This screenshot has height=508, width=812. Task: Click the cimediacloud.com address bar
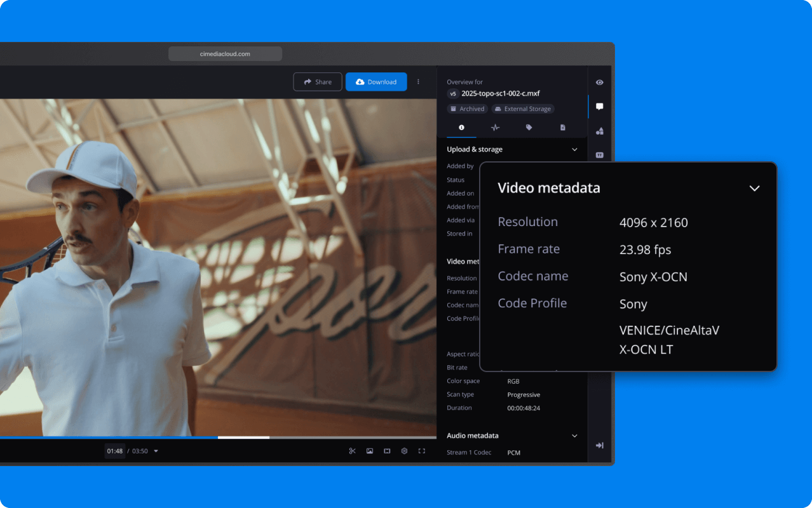[225, 54]
